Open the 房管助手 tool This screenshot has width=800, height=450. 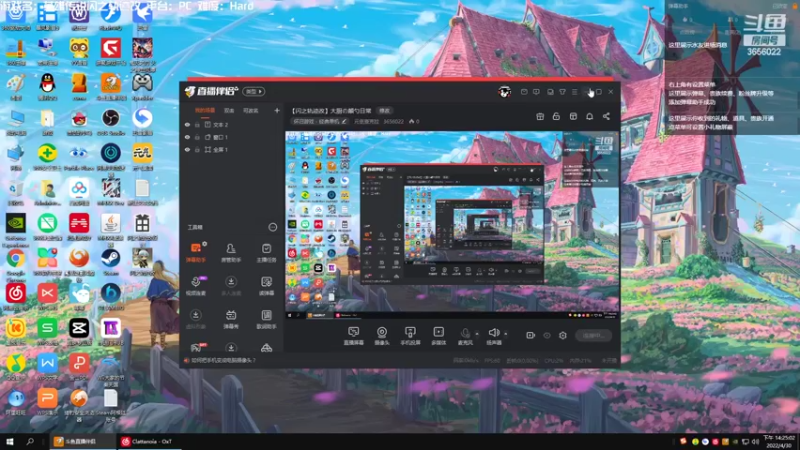(x=231, y=252)
